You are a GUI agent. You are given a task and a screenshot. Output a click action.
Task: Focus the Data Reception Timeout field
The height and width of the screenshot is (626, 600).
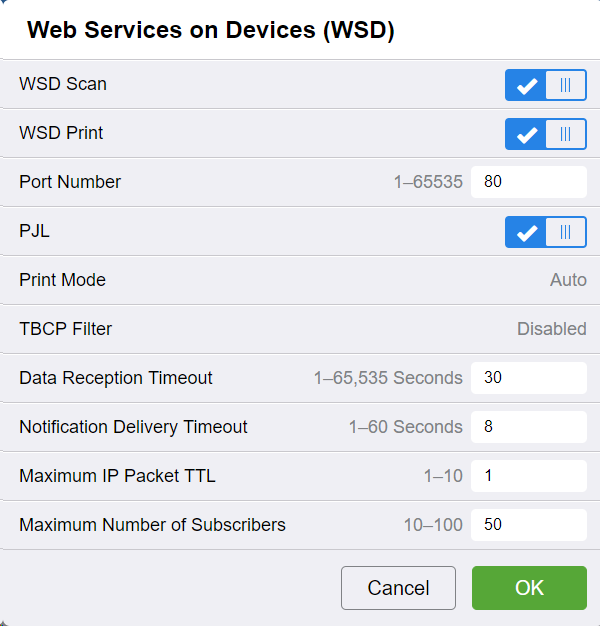coord(528,378)
